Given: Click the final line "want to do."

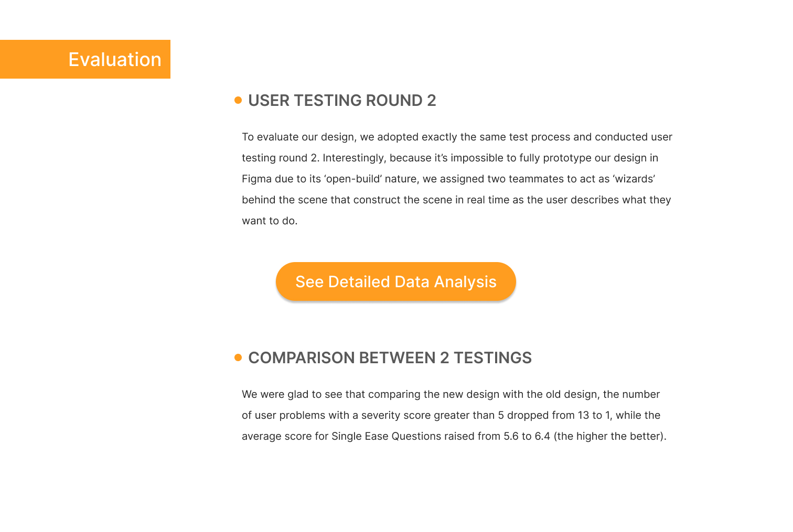Looking at the screenshot, I should (270, 221).
